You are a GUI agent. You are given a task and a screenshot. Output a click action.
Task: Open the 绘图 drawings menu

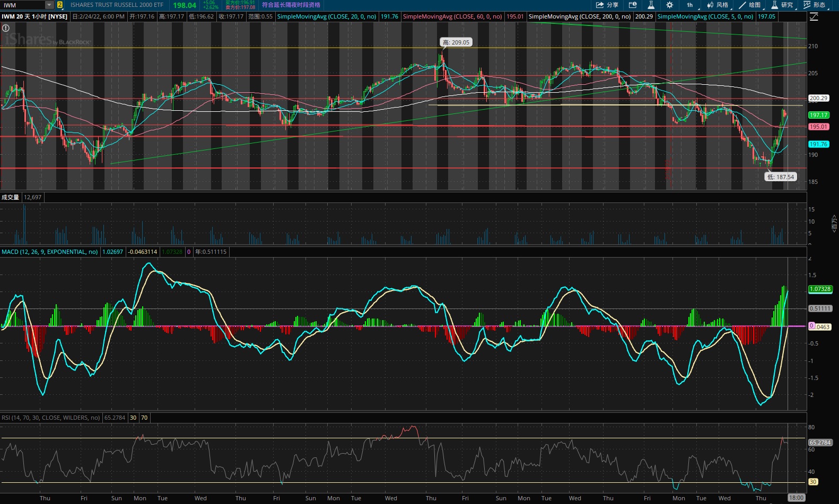click(750, 5)
